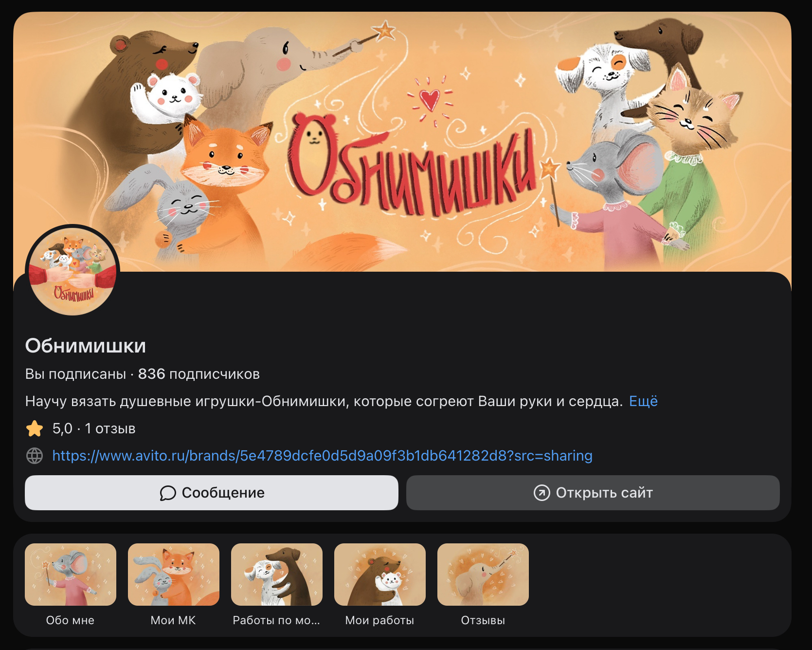The width and height of the screenshot is (812, 650).
Task: Click the yellow rating star icon
Action: pos(35,428)
